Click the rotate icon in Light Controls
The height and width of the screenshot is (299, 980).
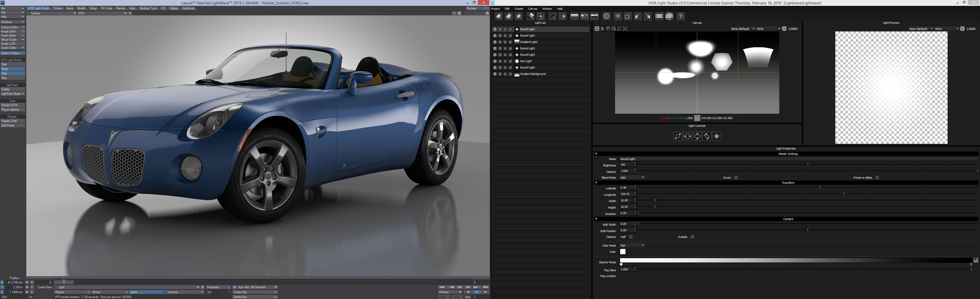point(707,136)
